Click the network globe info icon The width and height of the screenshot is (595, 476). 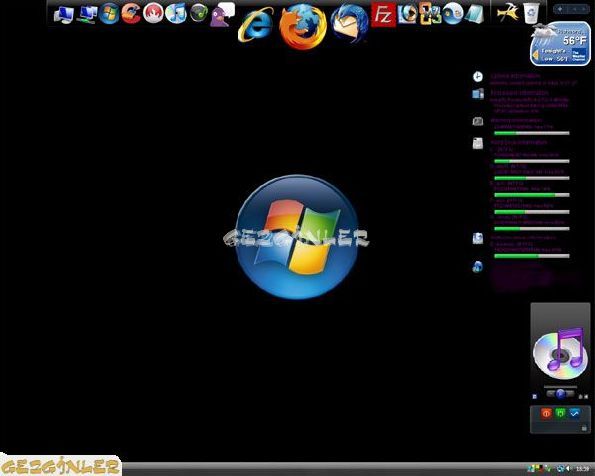click(477, 266)
